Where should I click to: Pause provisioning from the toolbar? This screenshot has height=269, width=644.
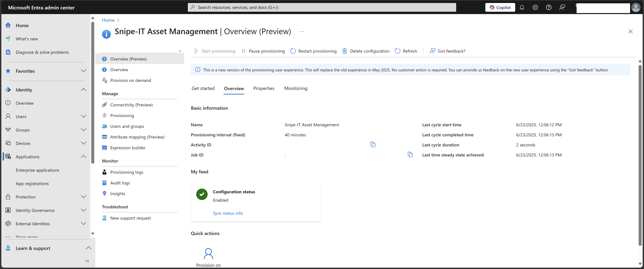[x=263, y=51]
